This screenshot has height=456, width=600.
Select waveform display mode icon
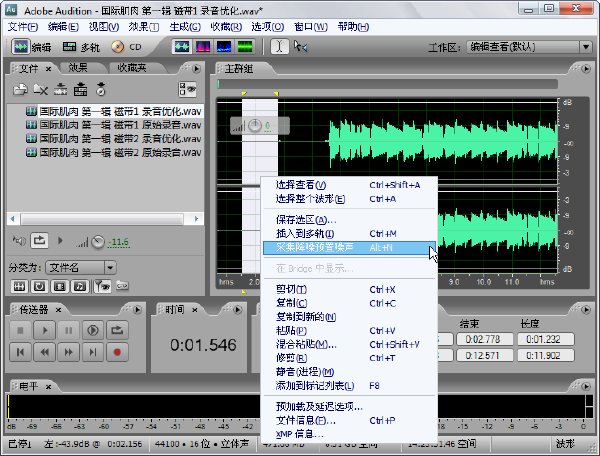pos(182,47)
